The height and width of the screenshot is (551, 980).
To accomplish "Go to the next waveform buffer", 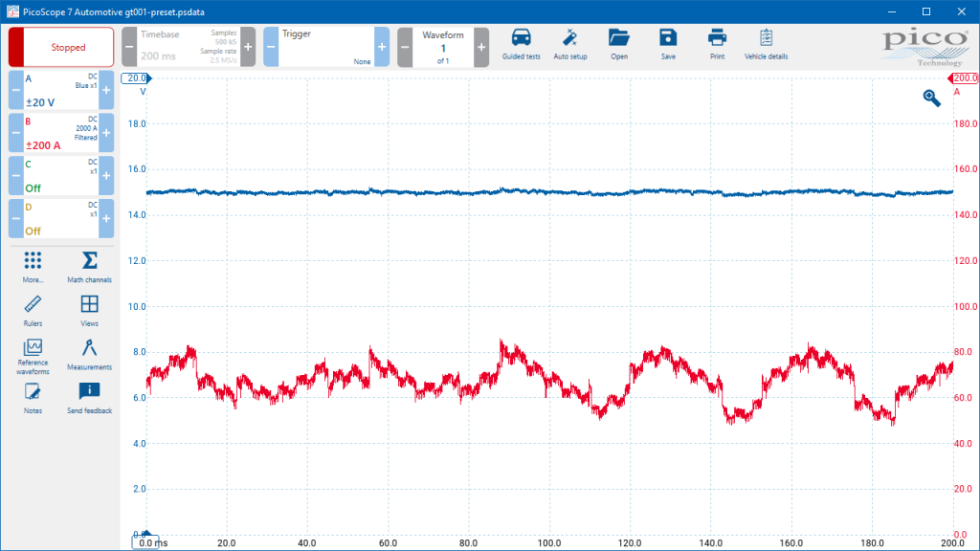I will click(481, 47).
